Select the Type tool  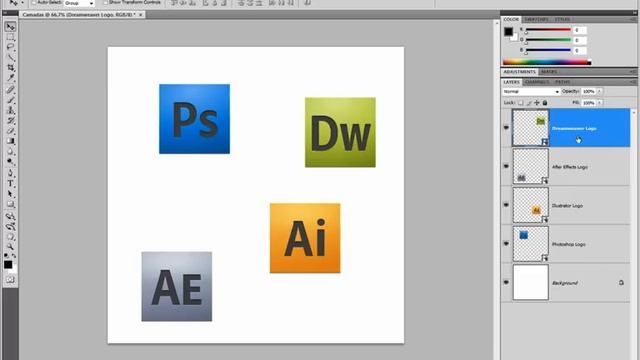[10, 184]
